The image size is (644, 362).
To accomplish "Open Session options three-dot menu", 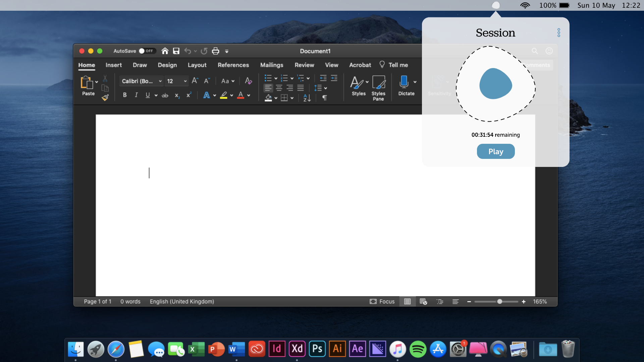I will click(x=559, y=33).
